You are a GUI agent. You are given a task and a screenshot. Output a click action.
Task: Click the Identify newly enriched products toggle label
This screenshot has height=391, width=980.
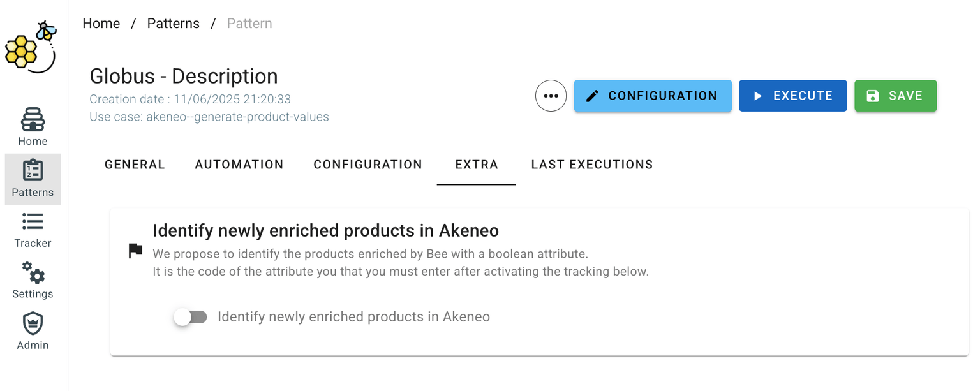353,317
